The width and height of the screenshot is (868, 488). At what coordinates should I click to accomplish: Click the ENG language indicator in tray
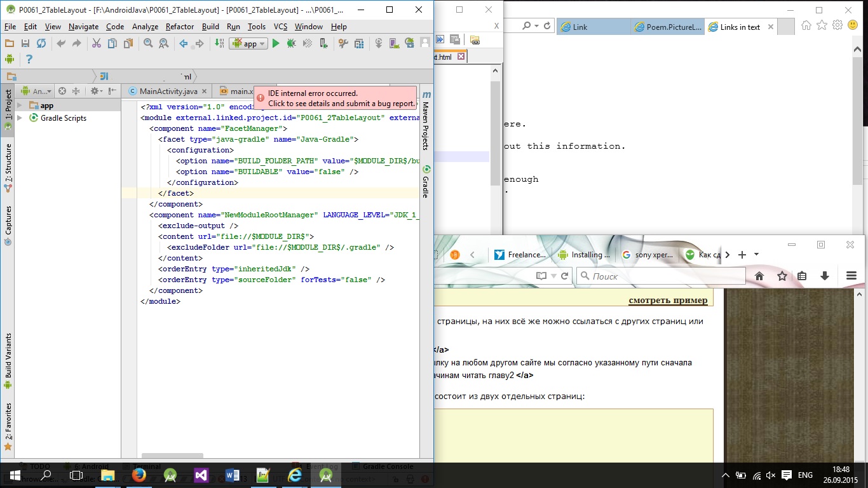[805, 475]
